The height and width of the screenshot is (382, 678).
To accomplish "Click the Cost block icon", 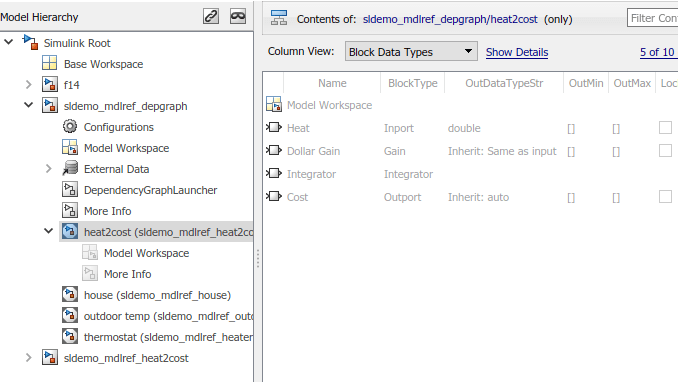I will 274,196.
